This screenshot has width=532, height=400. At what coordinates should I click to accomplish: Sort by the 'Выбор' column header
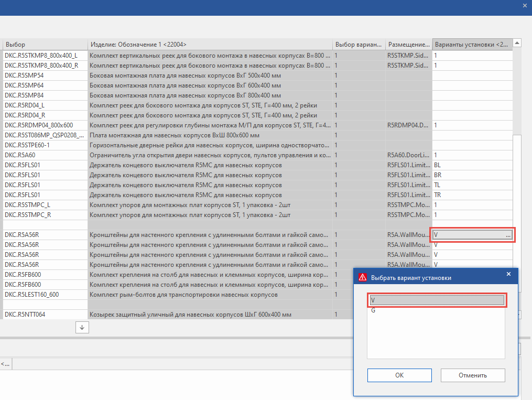point(45,45)
